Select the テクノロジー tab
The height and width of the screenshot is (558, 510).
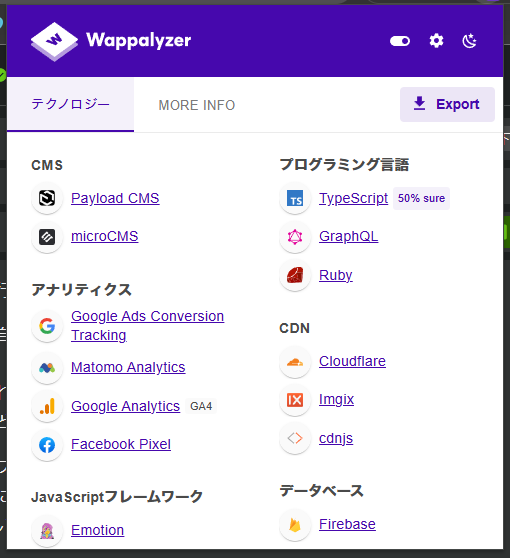point(70,105)
